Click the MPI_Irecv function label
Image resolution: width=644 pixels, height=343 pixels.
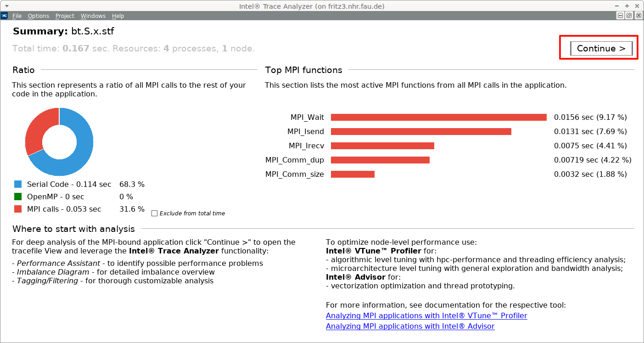pos(306,146)
